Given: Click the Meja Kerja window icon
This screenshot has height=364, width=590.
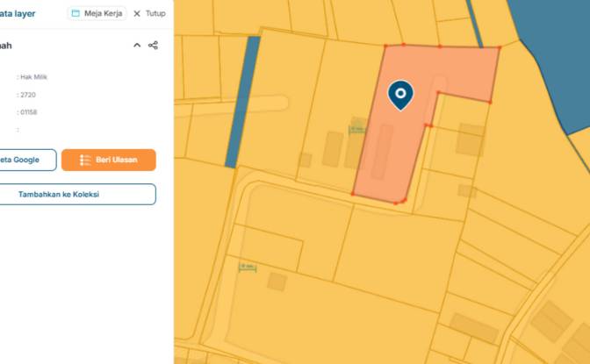Looking at the screenshot, I should [76, 13].
